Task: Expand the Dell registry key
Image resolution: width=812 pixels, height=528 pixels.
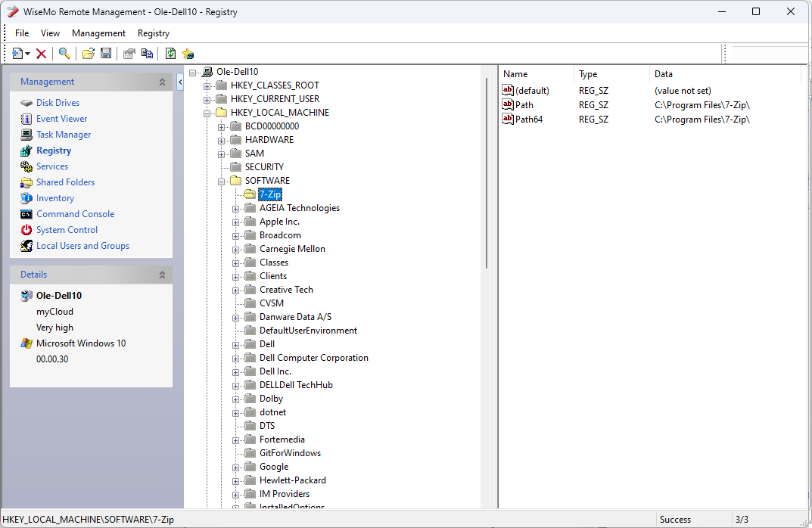Action: click(x=235, y=343)
